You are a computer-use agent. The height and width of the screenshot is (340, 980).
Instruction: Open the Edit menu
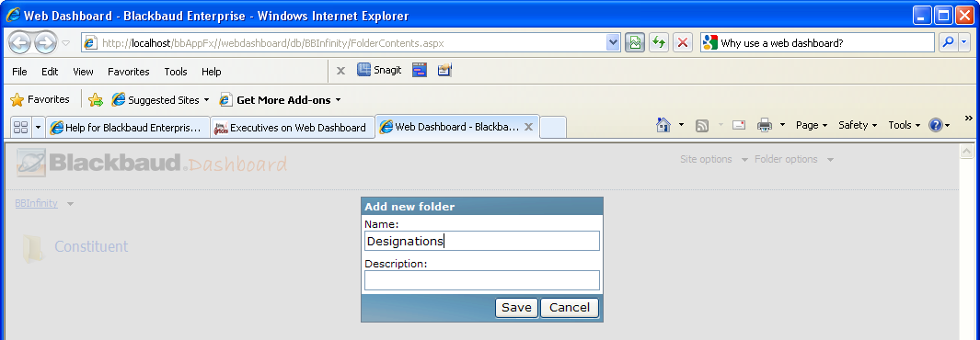(x=50, y=72)
